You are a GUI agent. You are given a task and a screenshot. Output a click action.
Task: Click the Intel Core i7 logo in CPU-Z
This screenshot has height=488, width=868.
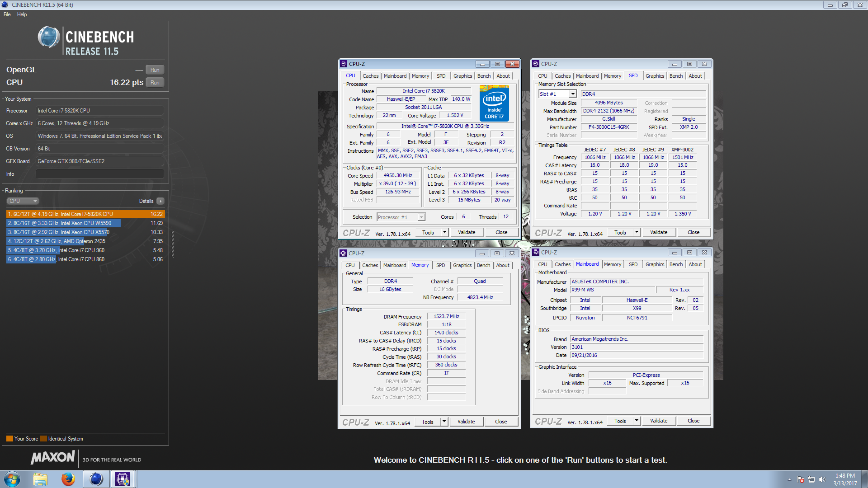(494, 103)
